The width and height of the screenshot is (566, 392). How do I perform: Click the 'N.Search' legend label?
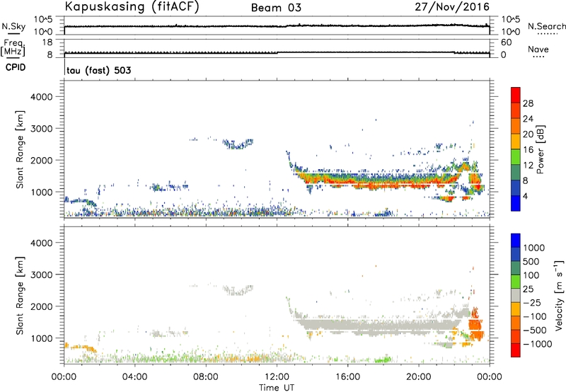[546, 26]
